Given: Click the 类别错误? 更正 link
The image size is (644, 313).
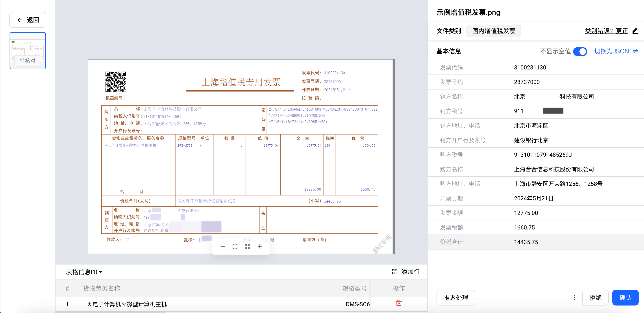Looking at the screenshot, I should pyautogui.click(x=606, y=31).
